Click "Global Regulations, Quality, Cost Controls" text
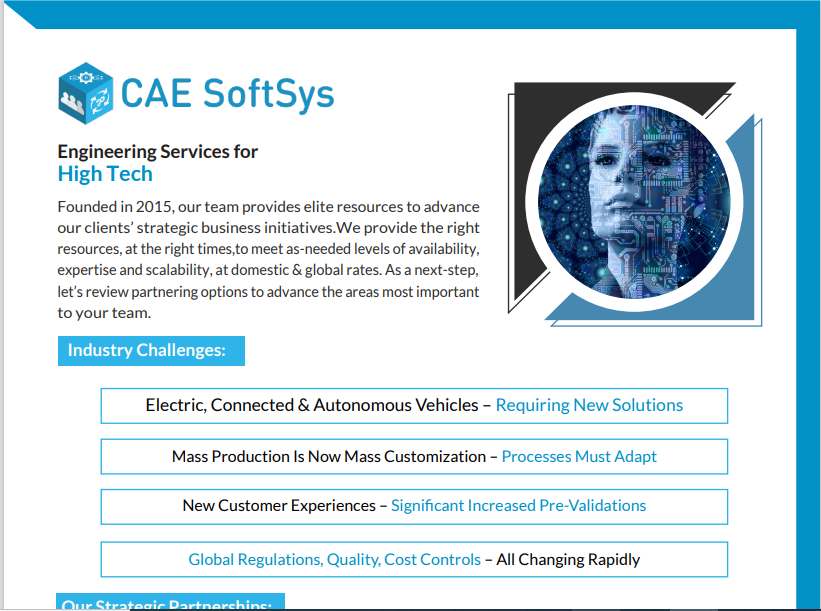 pos(334,560)
